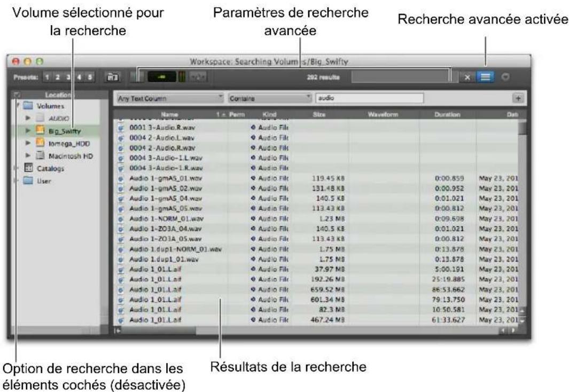The height and width of the screenshot is (392, 569).
Task: Click the Volumes folder icon
Action: click(x=28, y=106)
